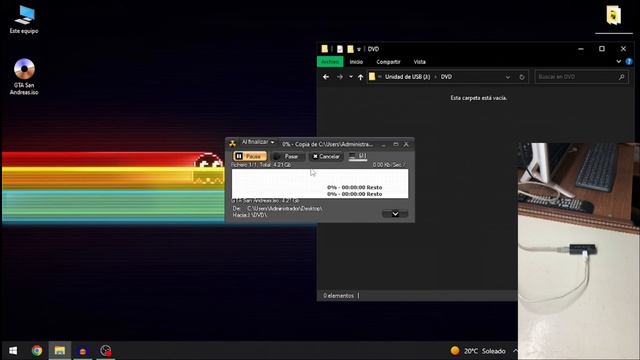The width and height of the screenshot is (640, 360).
Task: Click first '0% - 00:00:00 Resto' text line
Action: 354,187
